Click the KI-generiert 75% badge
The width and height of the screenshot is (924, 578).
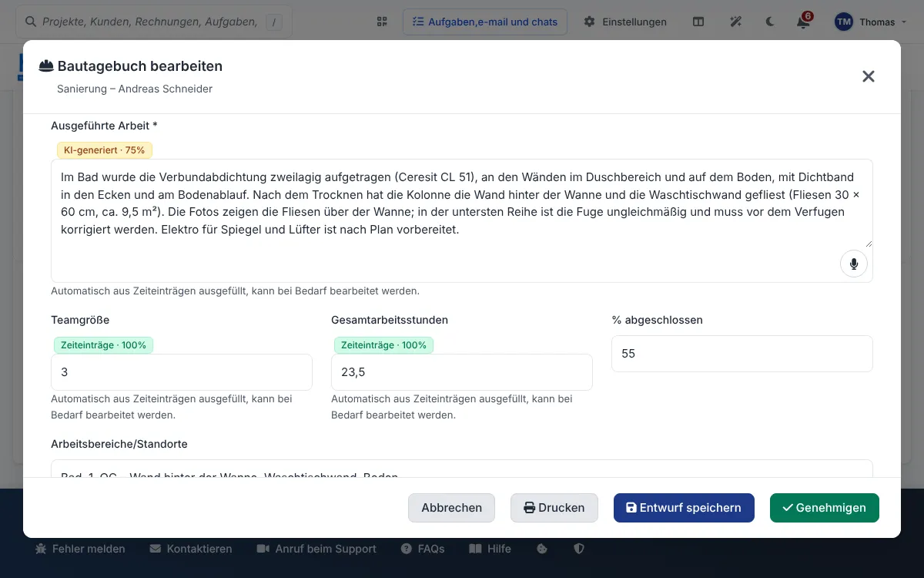coord(105,150)
